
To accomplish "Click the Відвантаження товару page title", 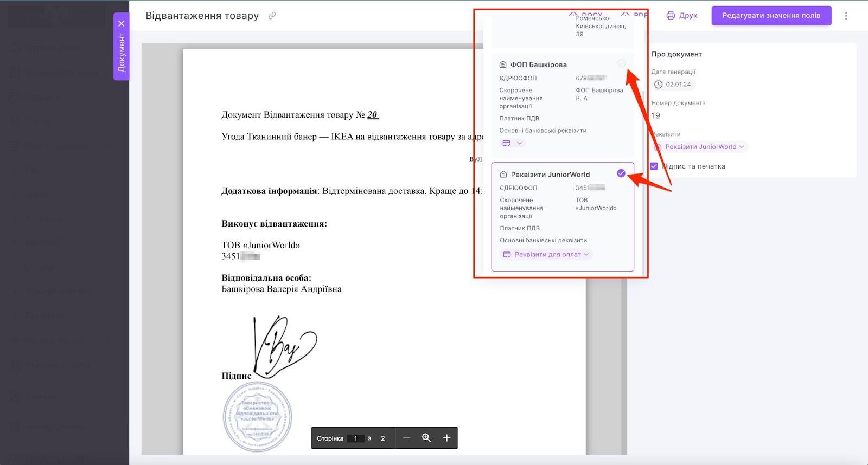I will (x=202, y=16).
